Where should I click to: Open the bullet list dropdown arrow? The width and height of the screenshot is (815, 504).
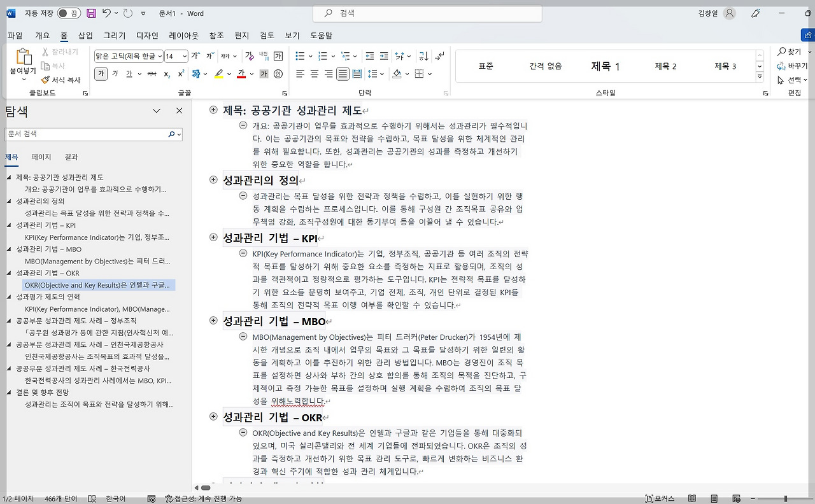click(x=310, y=56)
